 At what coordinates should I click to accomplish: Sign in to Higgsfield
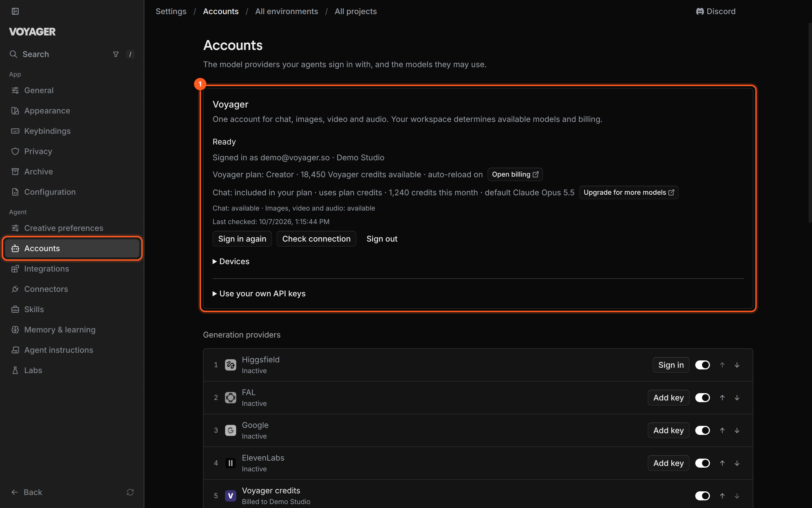671,365
